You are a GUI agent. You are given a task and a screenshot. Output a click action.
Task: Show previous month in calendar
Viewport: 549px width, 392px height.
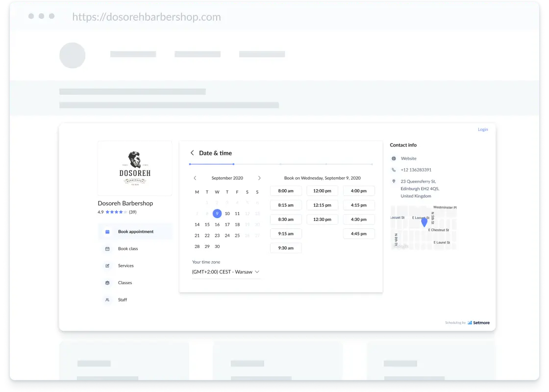click(x=195, y=178)
